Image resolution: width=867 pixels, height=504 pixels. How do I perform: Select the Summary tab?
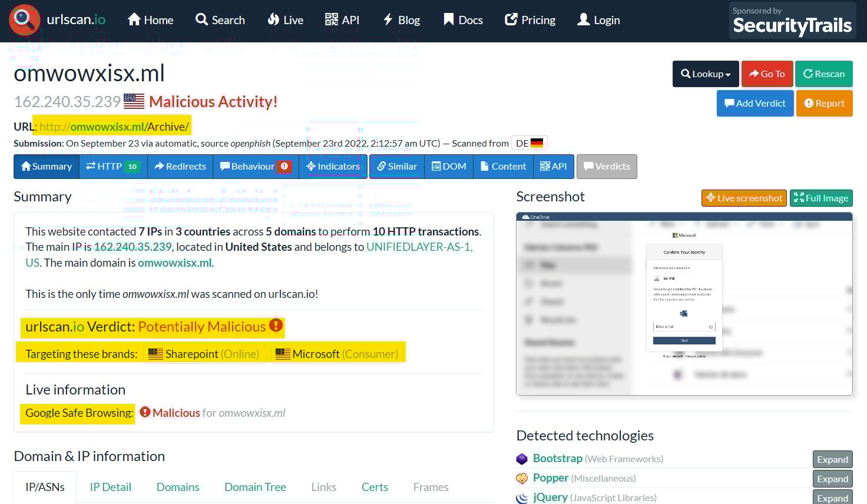tap(47, 167)
